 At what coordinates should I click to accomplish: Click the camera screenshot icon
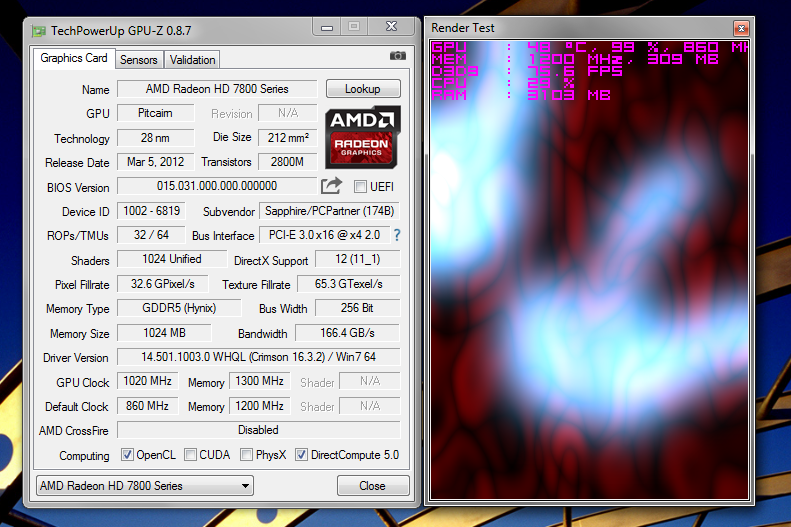pyautogui.click(x=398, y=55)
